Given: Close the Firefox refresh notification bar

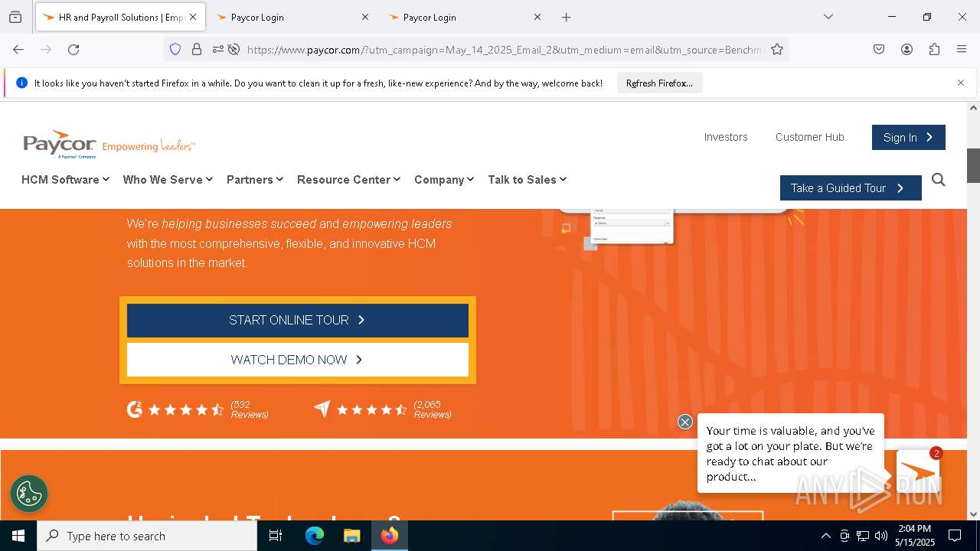Looking at the screenshot, I should tap(961, 83).
